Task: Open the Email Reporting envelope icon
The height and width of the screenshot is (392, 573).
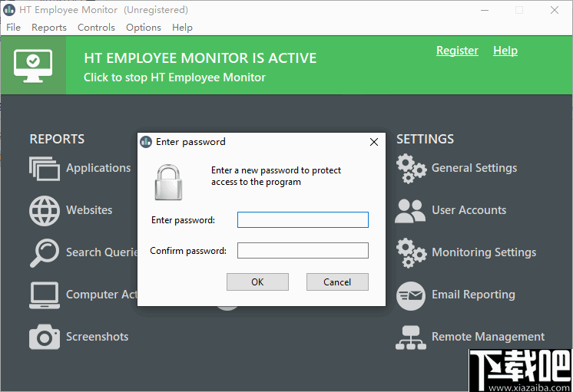Action: coord(411,295)
